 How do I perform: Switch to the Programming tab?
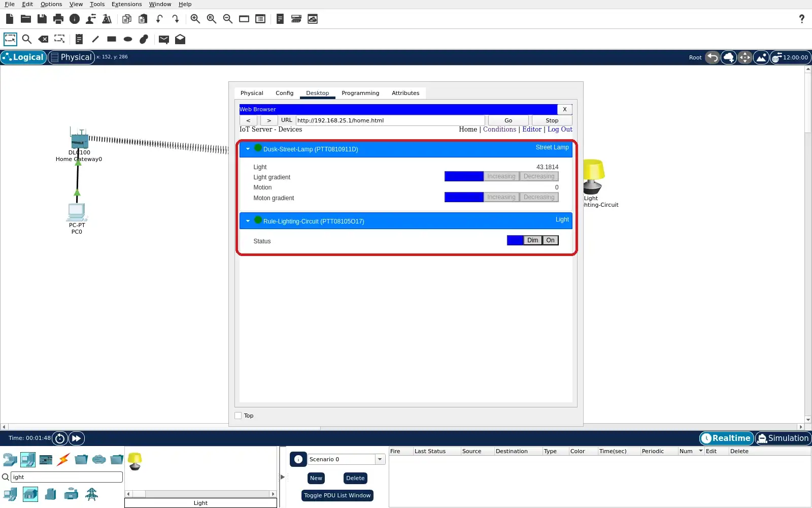(360, 93)
